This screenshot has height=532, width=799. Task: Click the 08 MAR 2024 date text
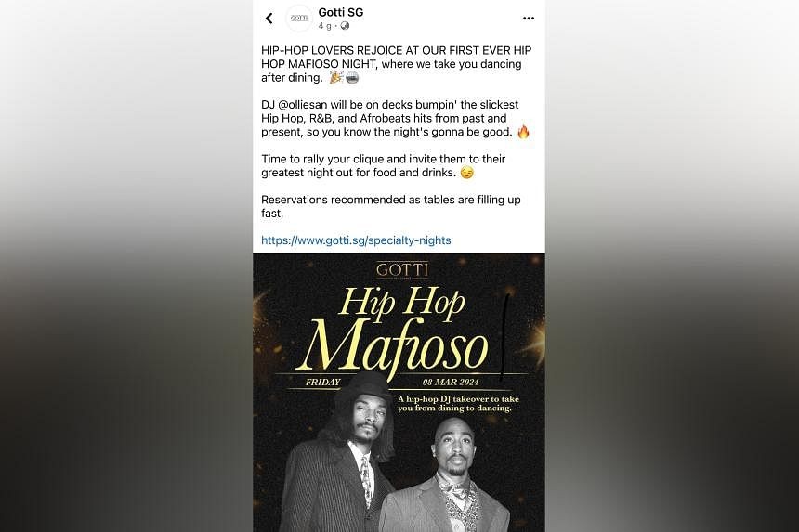(451, 382)
